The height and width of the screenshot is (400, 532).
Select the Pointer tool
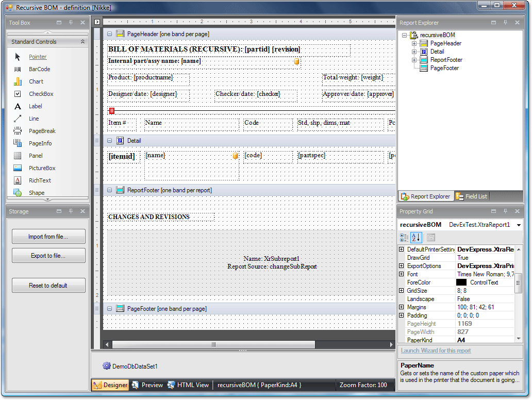[x=37, y=57]
